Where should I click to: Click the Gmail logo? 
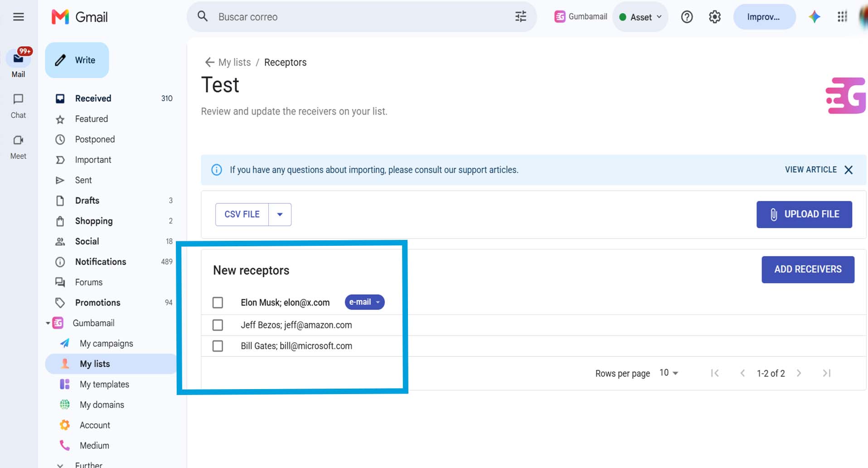[80, 17]
